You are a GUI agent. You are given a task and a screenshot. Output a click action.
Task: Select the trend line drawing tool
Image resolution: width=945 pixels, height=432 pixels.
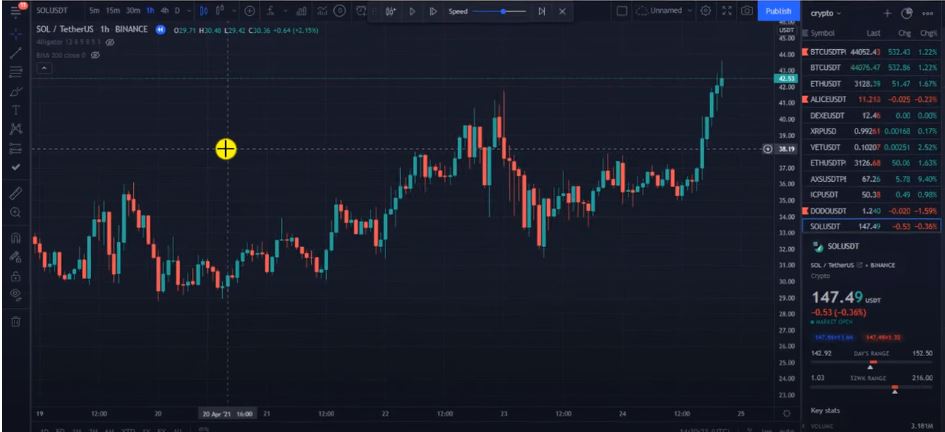16,53
